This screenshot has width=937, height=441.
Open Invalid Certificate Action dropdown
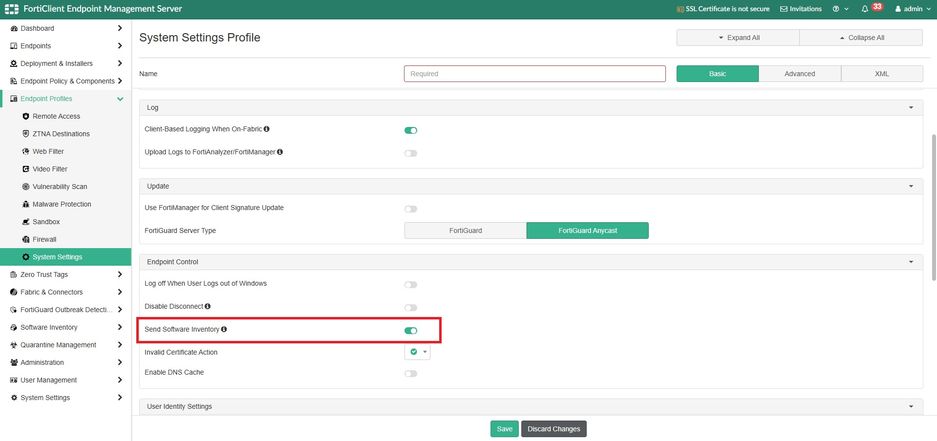[417, 352]
